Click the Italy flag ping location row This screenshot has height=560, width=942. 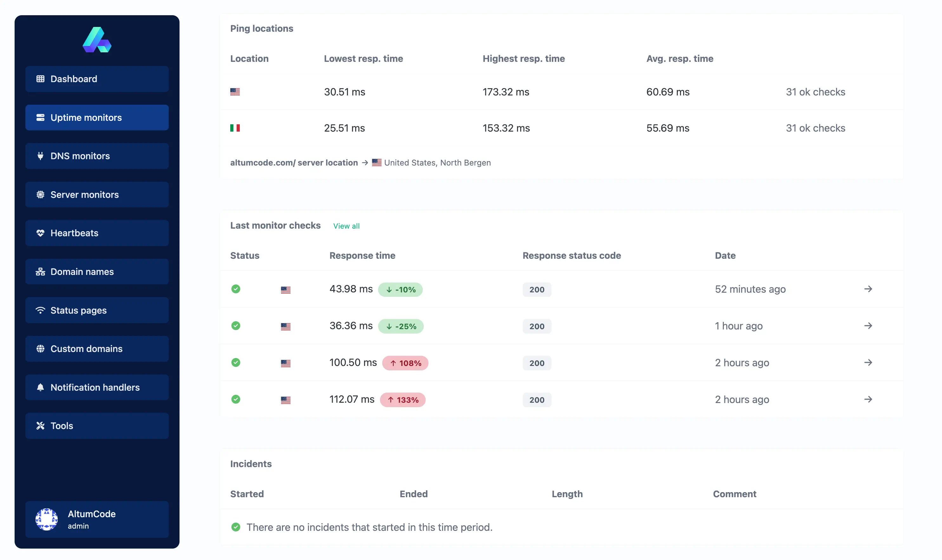click(x=235, y=128)
